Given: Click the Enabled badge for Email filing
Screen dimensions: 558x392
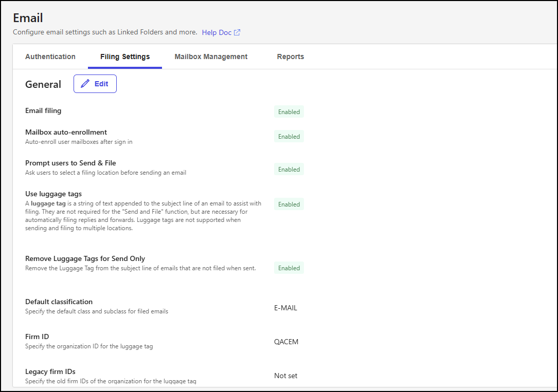Looking at the screenshot, I should [289, 111].
